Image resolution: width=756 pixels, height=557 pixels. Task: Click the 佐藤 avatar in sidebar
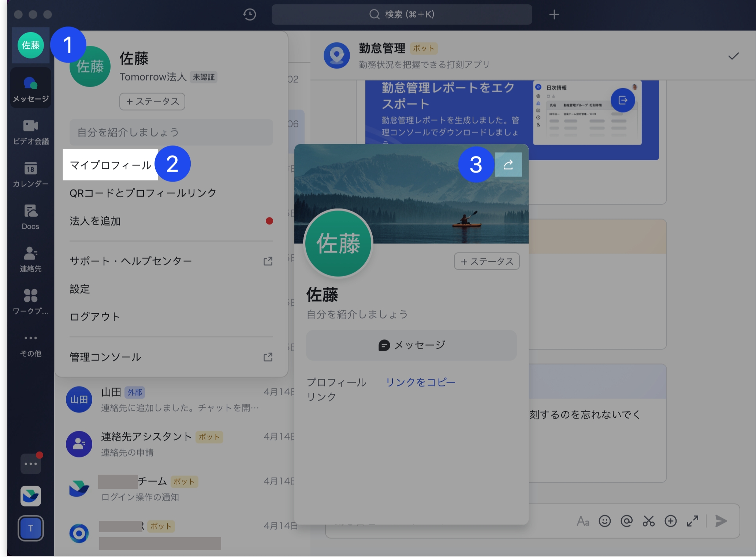point(31,45)
